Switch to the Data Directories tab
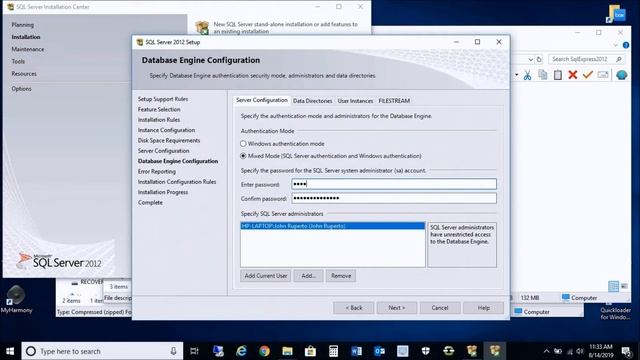The width and height of the screenshot is (640, 360). (313, 101)
